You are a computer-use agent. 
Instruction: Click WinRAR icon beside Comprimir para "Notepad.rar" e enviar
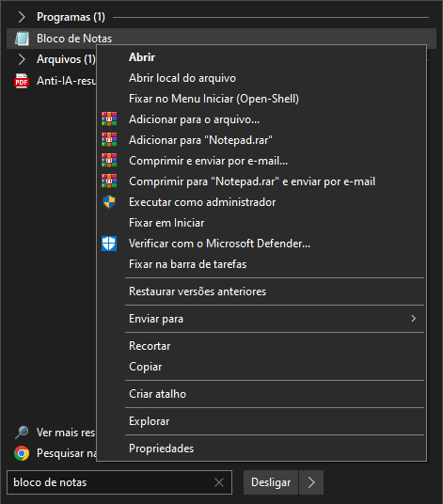pos(109,181)
